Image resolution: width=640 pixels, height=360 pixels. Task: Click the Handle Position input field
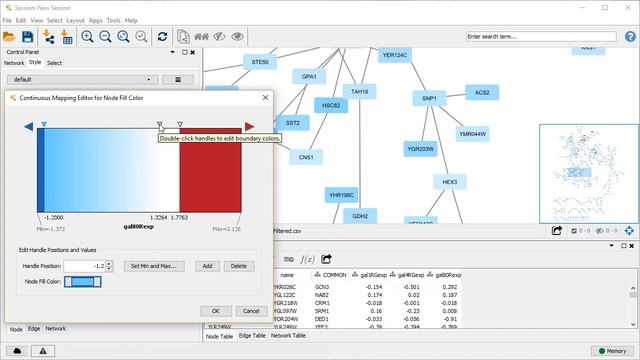[84, 266]
